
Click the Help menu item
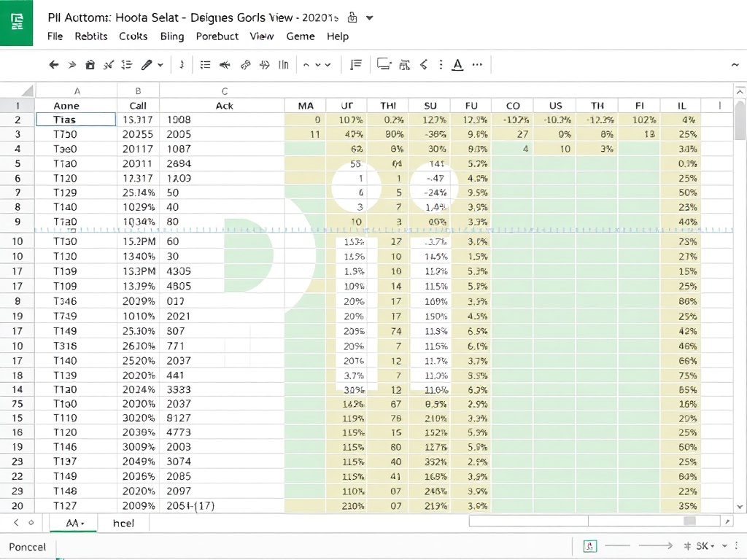point(338,36)
